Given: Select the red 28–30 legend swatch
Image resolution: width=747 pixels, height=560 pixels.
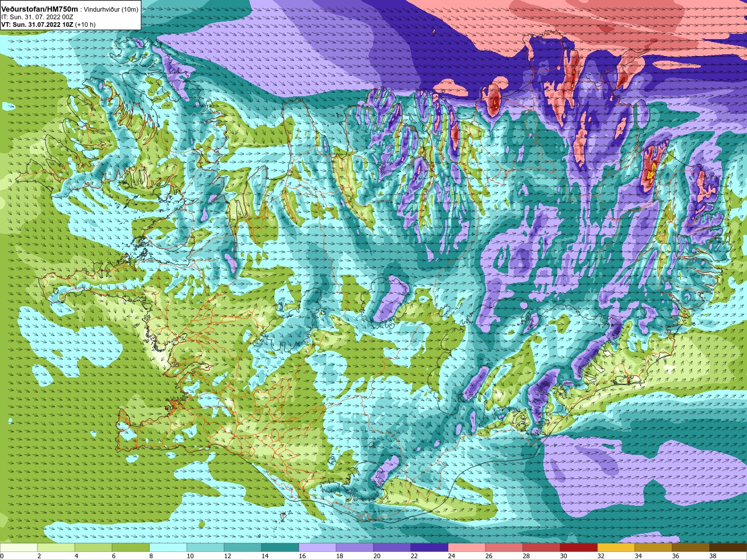Looking at the screenshot, I should (542, 548).
